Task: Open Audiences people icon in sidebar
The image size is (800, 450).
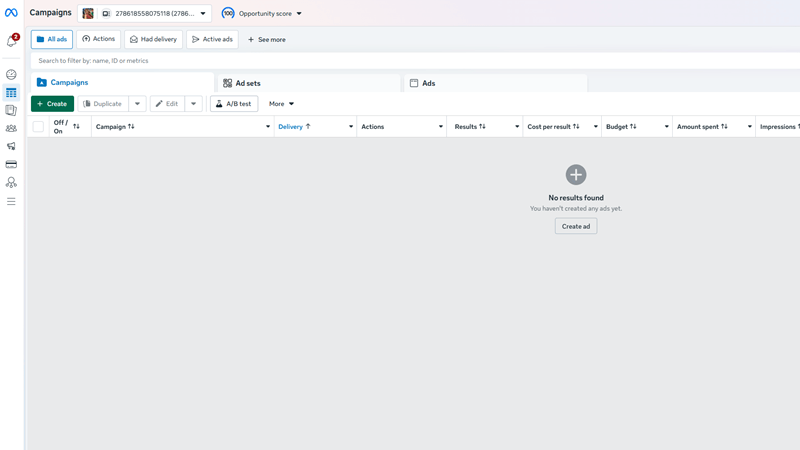Action: 11,129
